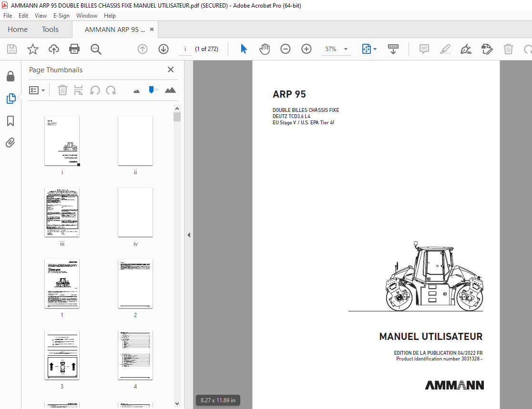Enlarge thumbnail size large mountain icon

click(x=170, y=90)
